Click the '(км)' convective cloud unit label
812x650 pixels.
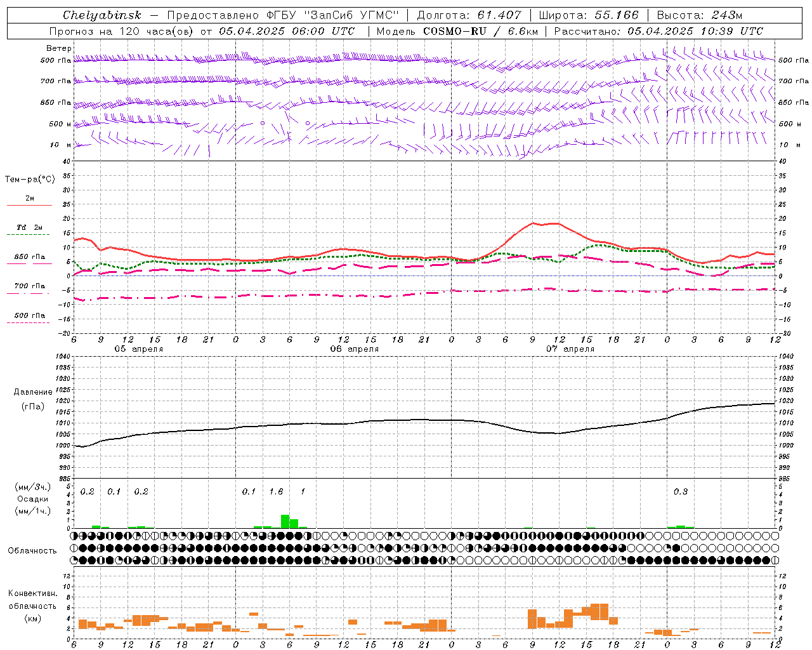tap(33, 618)
